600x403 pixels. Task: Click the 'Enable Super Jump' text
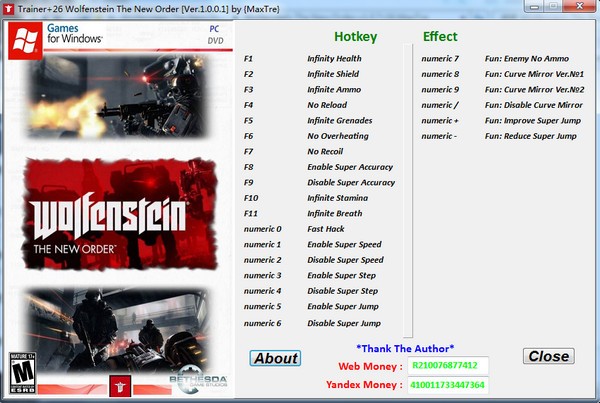[x=343, y=306]
